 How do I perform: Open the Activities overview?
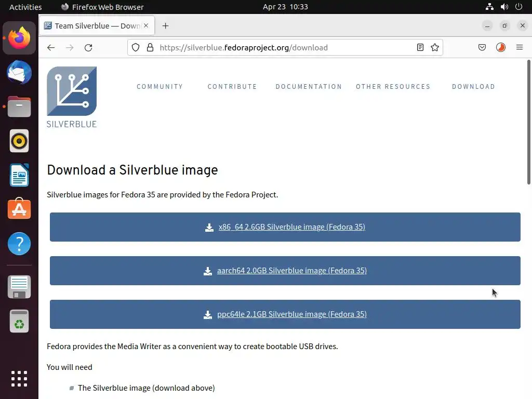point(25,7)
